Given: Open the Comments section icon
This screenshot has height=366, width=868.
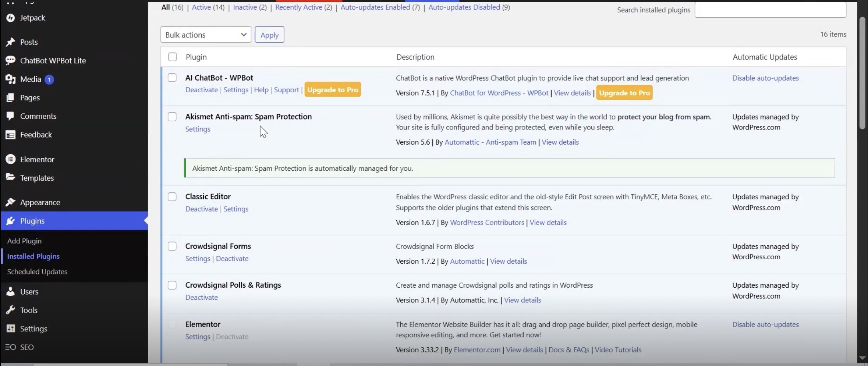Looking at the screenshot, I should click(11, 116).
